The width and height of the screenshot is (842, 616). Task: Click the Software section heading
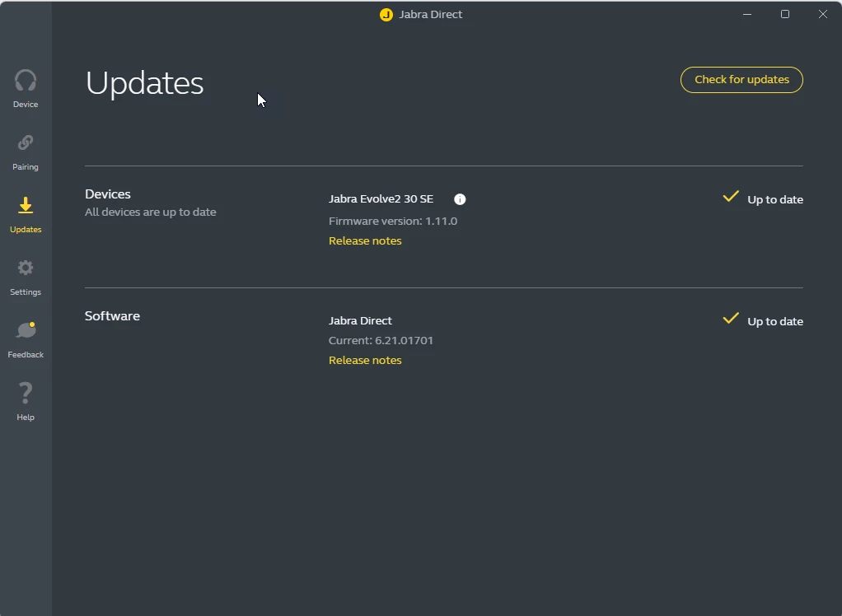(112, 316)
